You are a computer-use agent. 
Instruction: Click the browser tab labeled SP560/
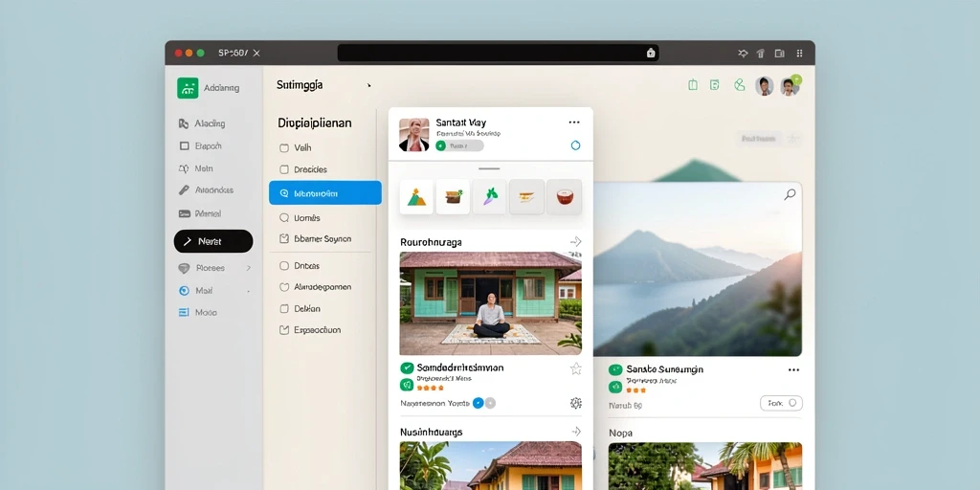coord(234,54)
